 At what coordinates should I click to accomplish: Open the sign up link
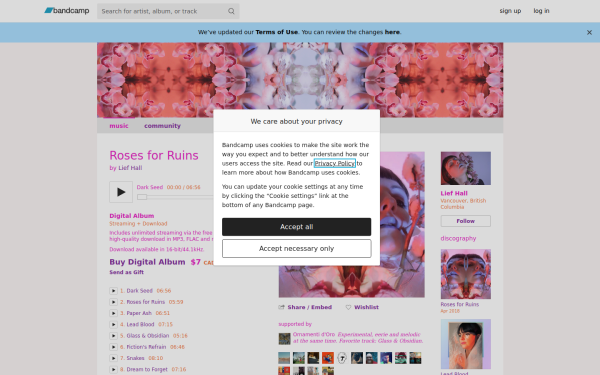coord(510,11)
